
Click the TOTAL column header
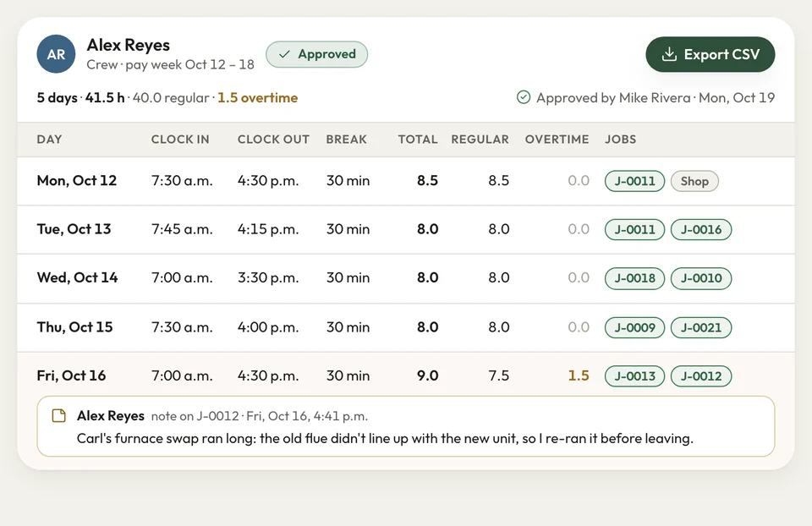point(417,140)
